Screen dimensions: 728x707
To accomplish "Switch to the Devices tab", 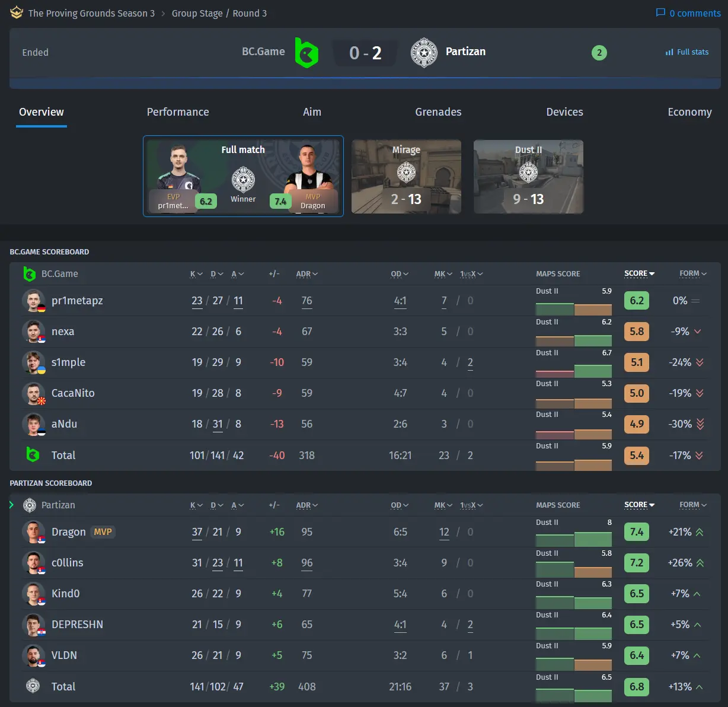I will tap(564, 112).
